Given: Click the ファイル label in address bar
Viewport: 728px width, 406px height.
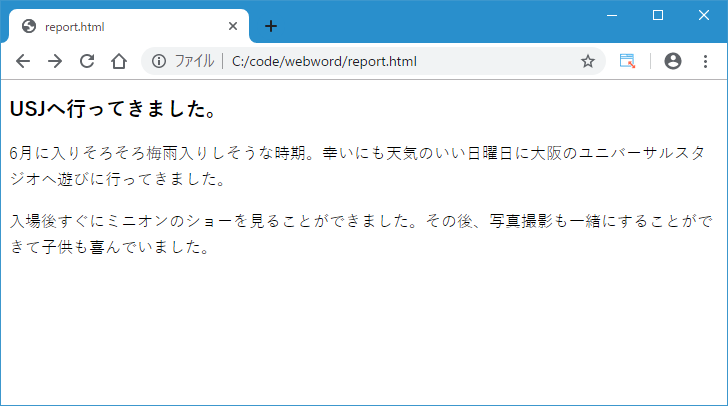Looking at the screenshot, I should coord(194,61).
